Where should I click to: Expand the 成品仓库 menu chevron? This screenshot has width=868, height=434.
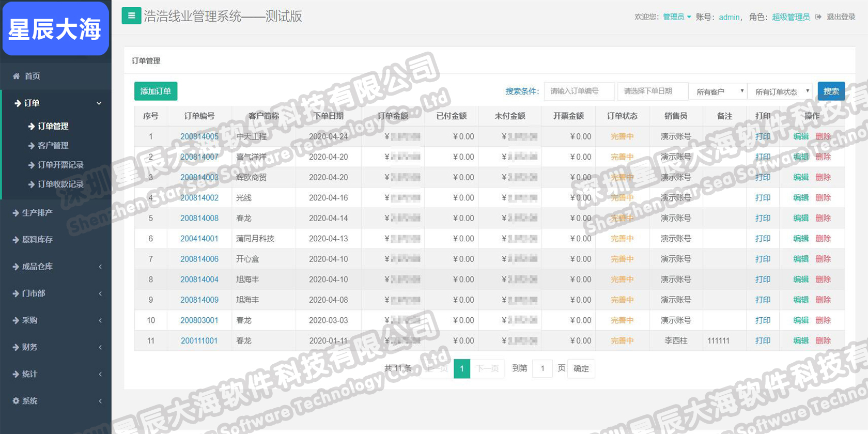coord(100,267)
